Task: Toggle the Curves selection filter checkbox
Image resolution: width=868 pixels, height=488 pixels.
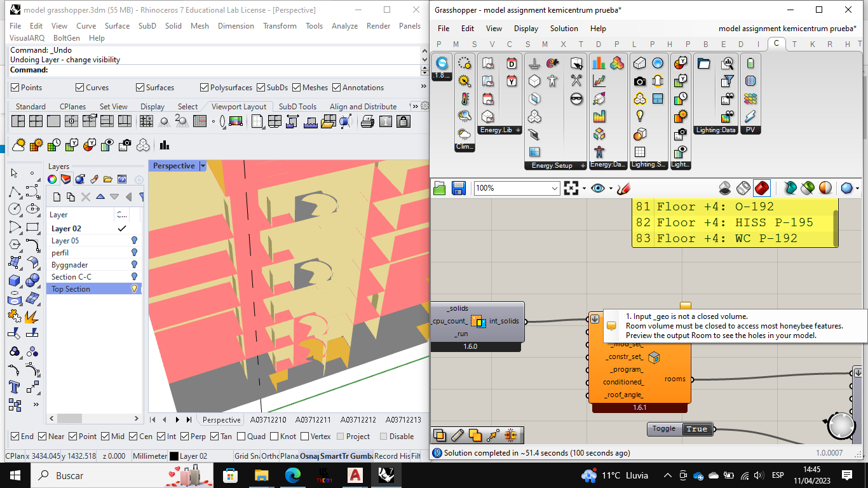Action: tap(80, 88)
